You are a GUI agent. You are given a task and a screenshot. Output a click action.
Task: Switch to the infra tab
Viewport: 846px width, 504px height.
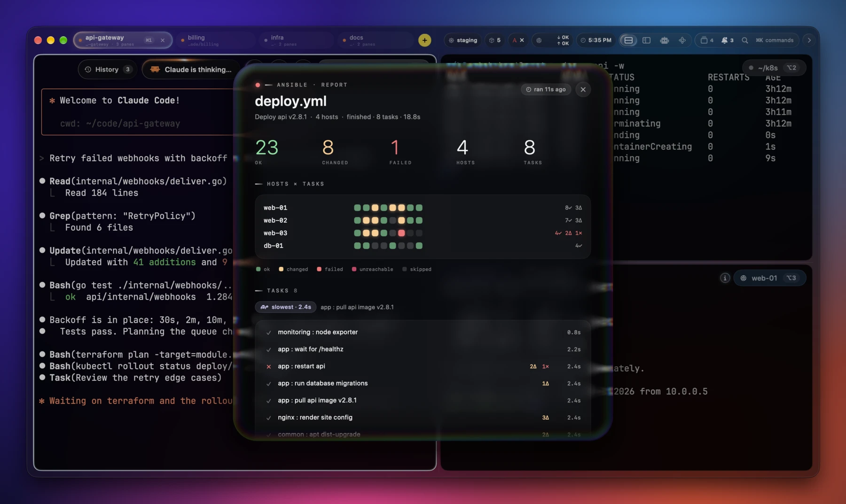[297, 40]
